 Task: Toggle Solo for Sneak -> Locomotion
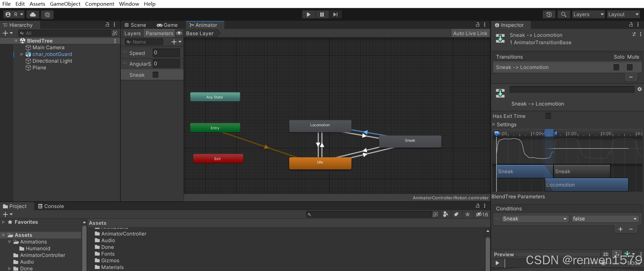click(x=616, y=67)
